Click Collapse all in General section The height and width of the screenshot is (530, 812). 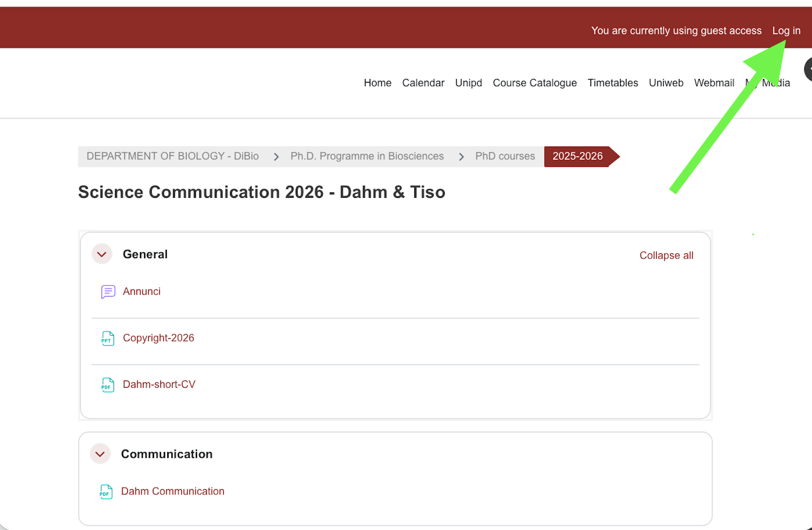pos(666,255)
